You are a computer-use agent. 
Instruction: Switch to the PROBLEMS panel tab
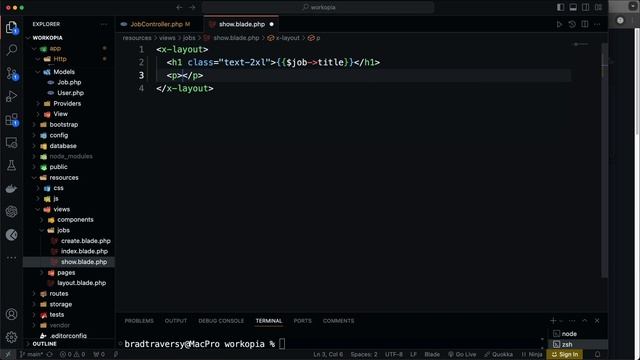(x=139, y=321)
